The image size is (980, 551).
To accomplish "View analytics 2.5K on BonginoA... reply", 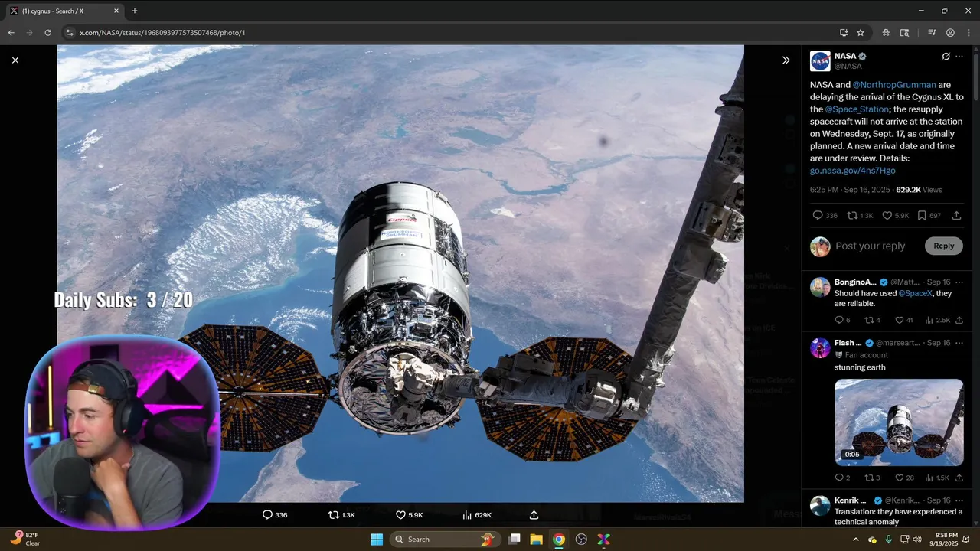I will coord(937,320).
